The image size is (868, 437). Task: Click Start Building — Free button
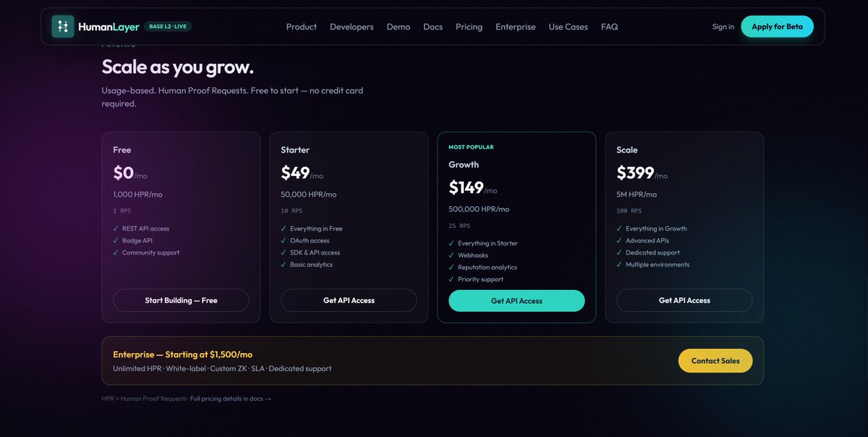click(181, 300)
